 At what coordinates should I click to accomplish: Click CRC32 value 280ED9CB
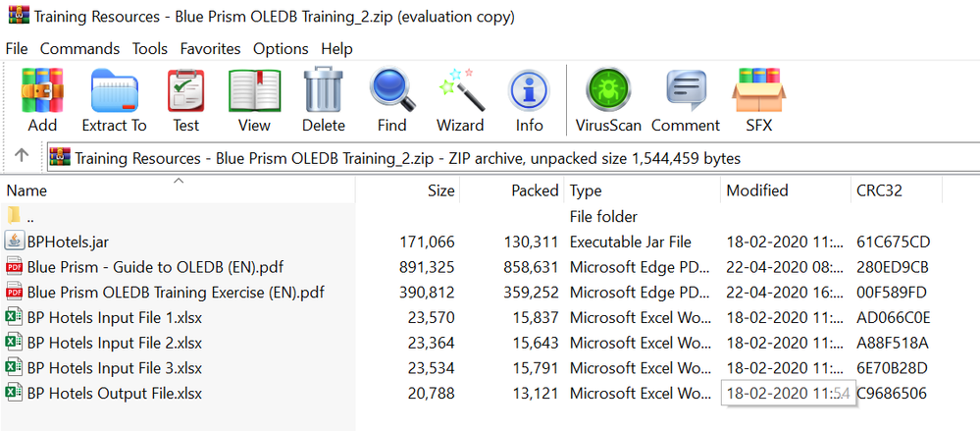coord(893,267)
